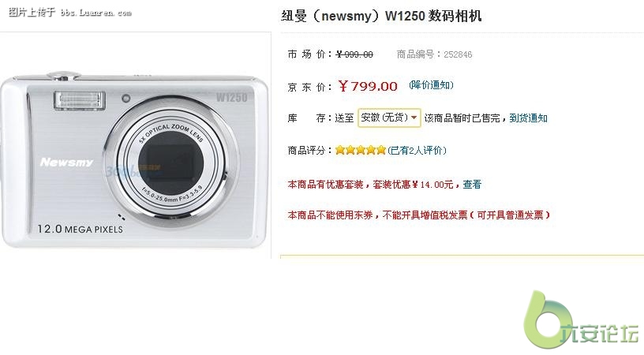
Task: Click the product number 252846
Action: coord(458,54)
